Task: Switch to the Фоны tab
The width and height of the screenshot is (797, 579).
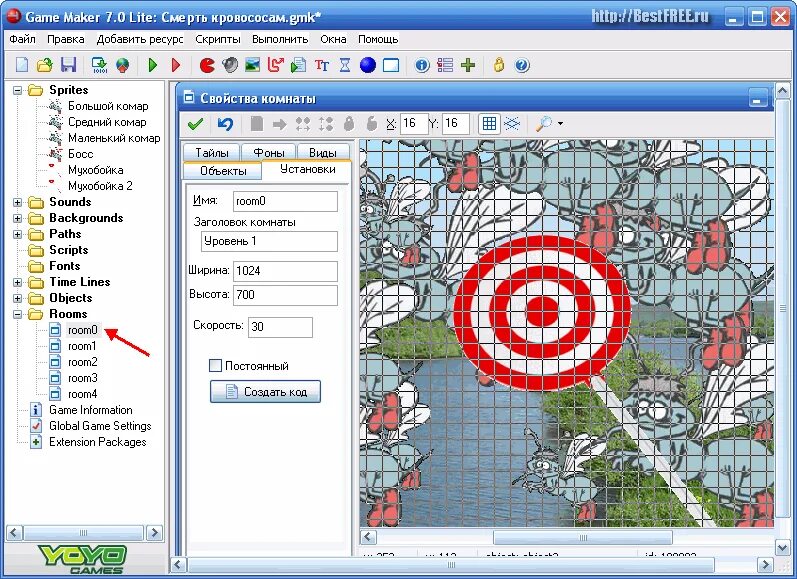Action: (268, 153)
